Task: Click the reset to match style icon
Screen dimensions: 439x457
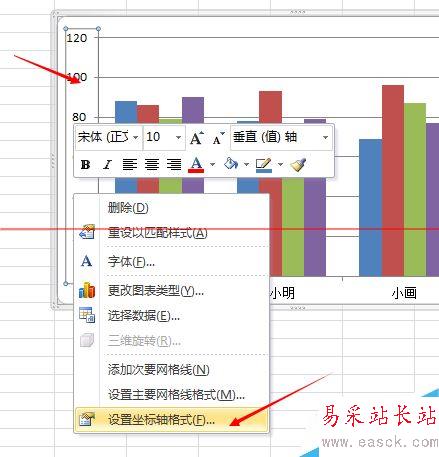Action: tap(87, 232)
